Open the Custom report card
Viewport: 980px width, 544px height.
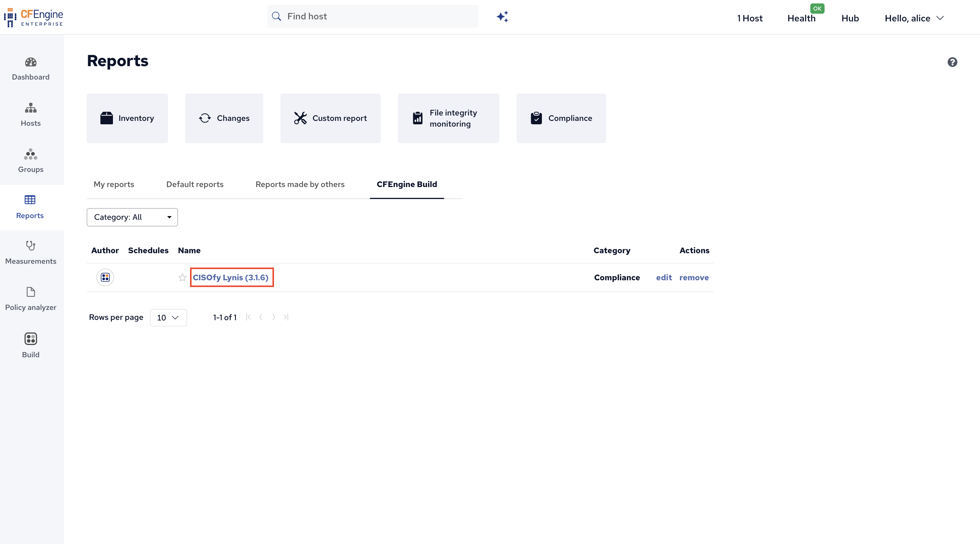(331, 118)
